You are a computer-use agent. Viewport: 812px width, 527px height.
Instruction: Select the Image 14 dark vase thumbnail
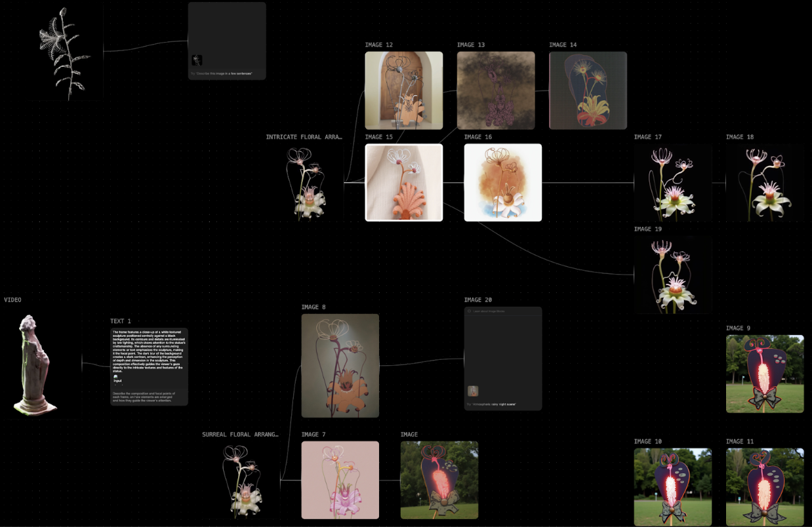588,90
